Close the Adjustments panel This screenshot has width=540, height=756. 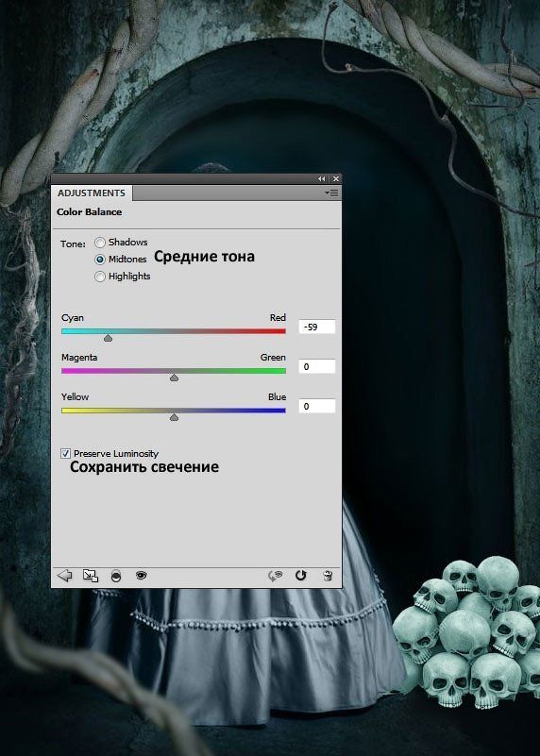[x=336, y=179]
